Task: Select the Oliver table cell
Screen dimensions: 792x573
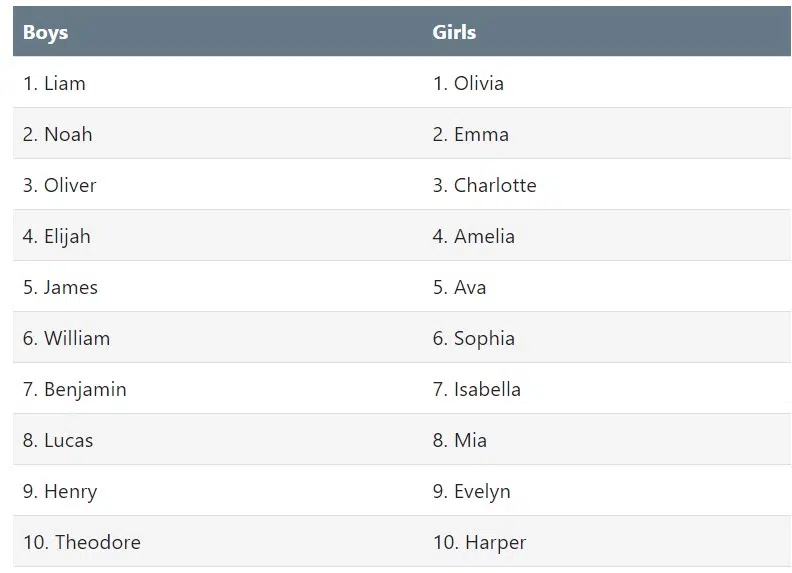Action: coord(70,185)
